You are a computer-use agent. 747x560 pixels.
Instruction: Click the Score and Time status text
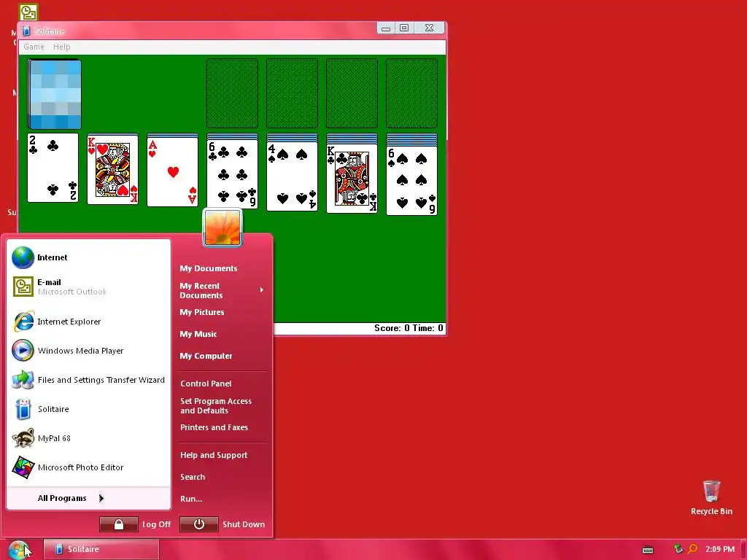point(409,328)
